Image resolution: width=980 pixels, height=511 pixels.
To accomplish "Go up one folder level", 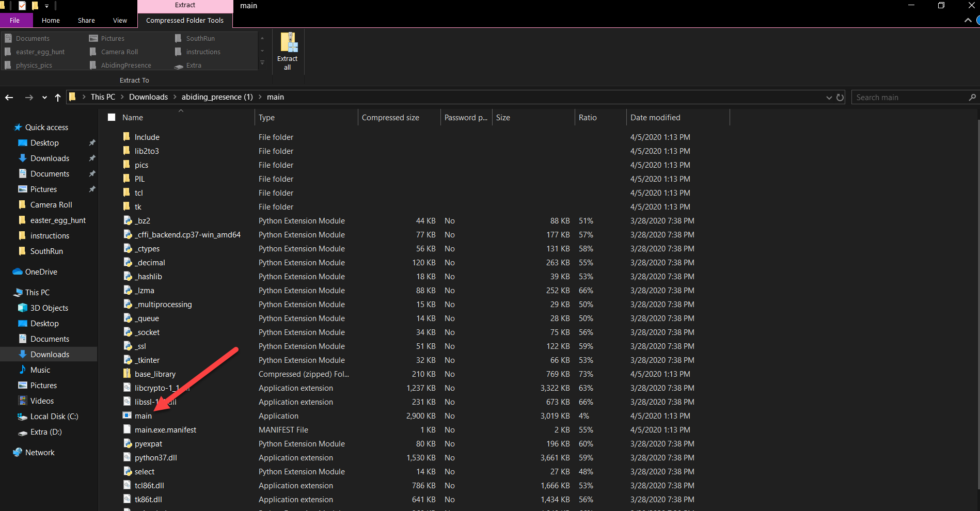I will tap(58, 98).
